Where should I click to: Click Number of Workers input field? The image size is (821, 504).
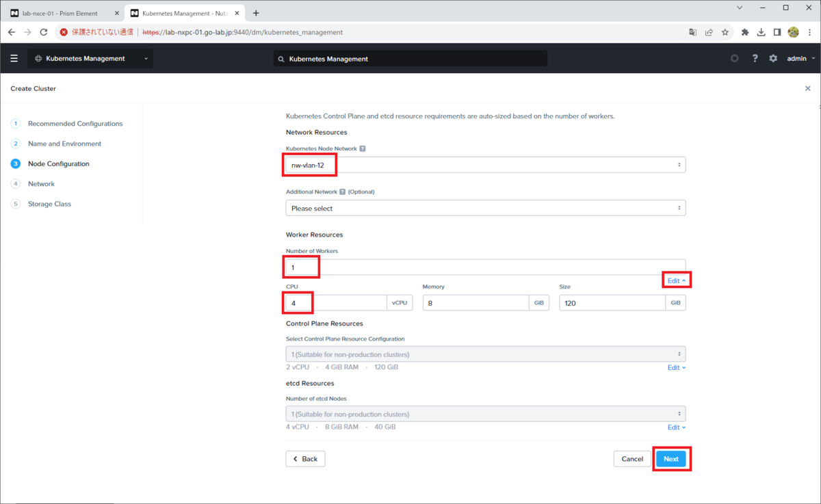coord(486,267)
